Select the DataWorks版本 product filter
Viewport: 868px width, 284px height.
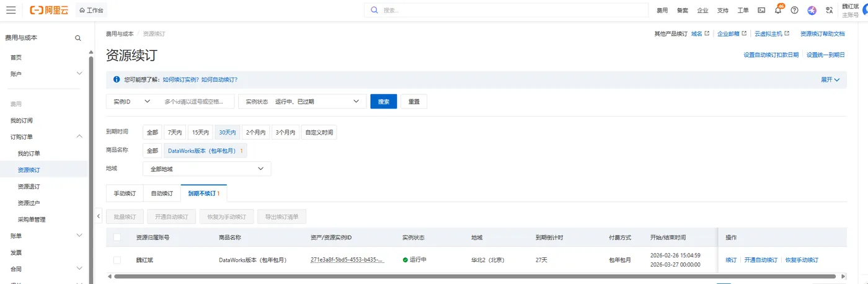205,151
